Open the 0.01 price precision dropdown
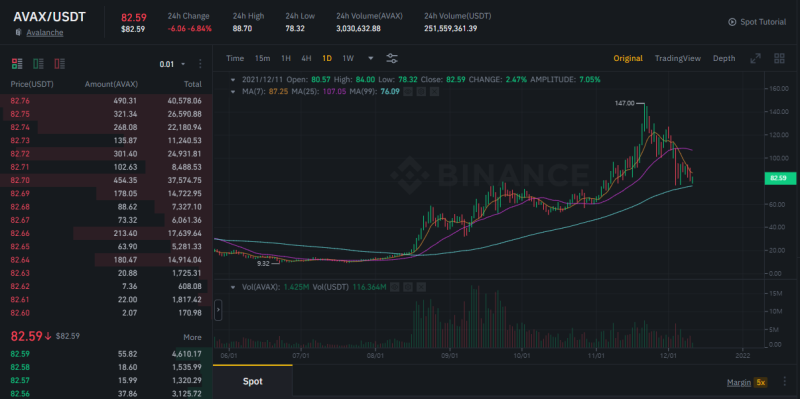The width and height of the screenshot is (800, 399). [x=172, y=64]
